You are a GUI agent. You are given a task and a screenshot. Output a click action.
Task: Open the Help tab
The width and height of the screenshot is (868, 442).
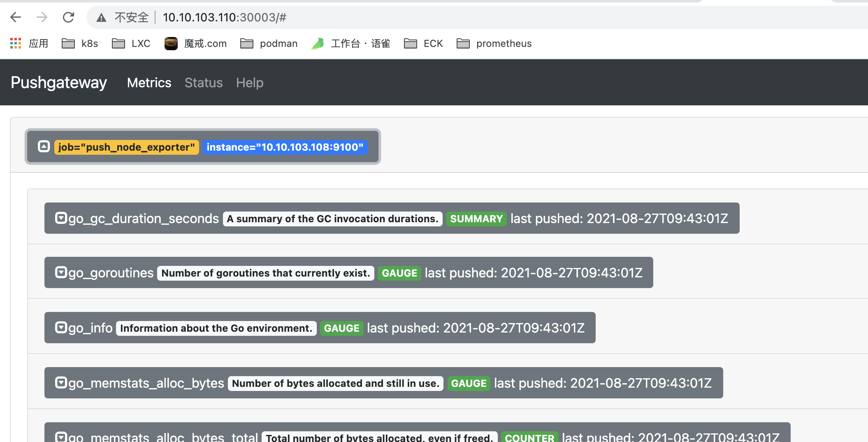pyautogui.click(x=250, y=83)
